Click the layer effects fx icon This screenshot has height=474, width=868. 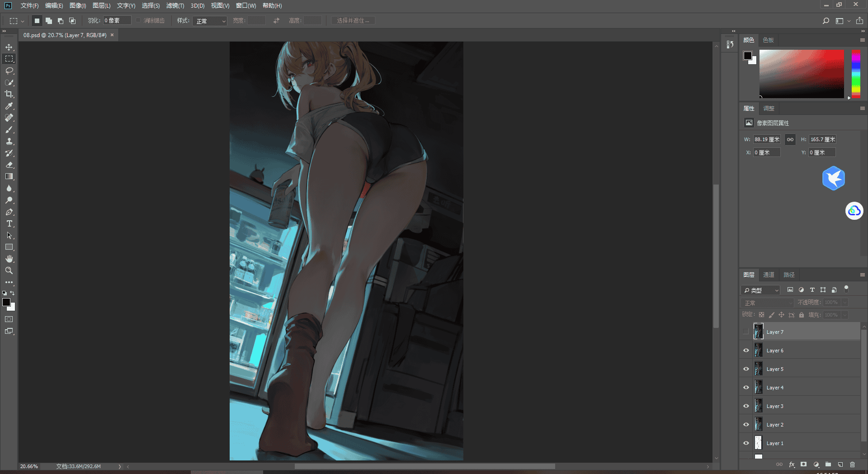tap(792, 465)
